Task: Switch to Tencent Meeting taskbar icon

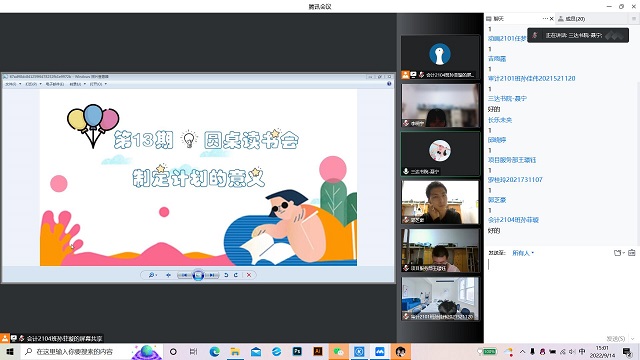Action: click(x=380, y=351)
